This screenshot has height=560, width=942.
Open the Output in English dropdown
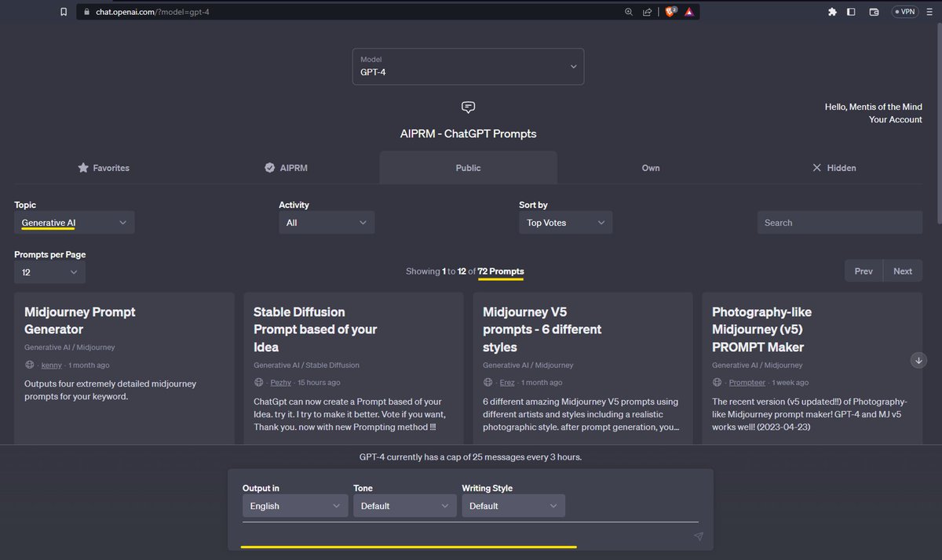pyautogui.click(x=295, y=506)
